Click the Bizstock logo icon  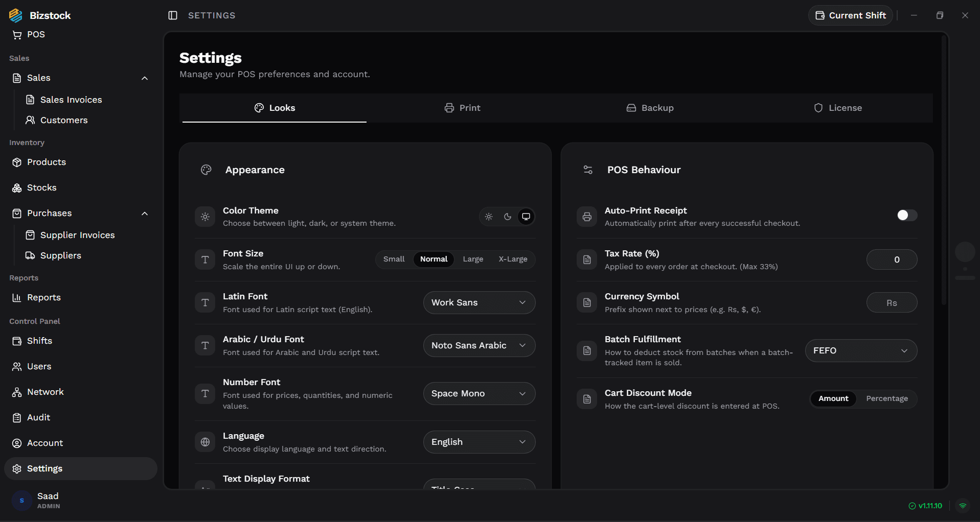16,15
